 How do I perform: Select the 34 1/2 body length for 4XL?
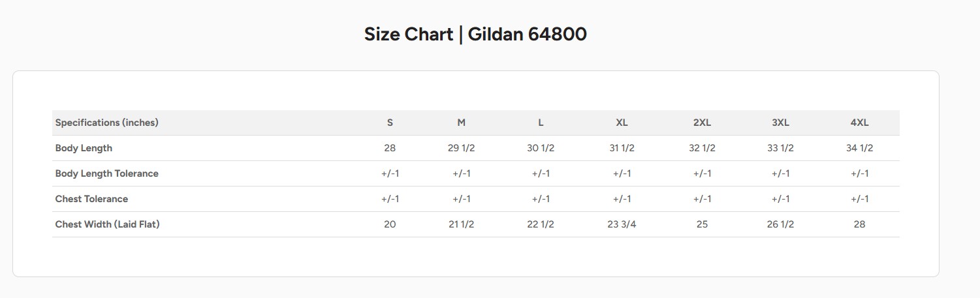pos(859,148)
